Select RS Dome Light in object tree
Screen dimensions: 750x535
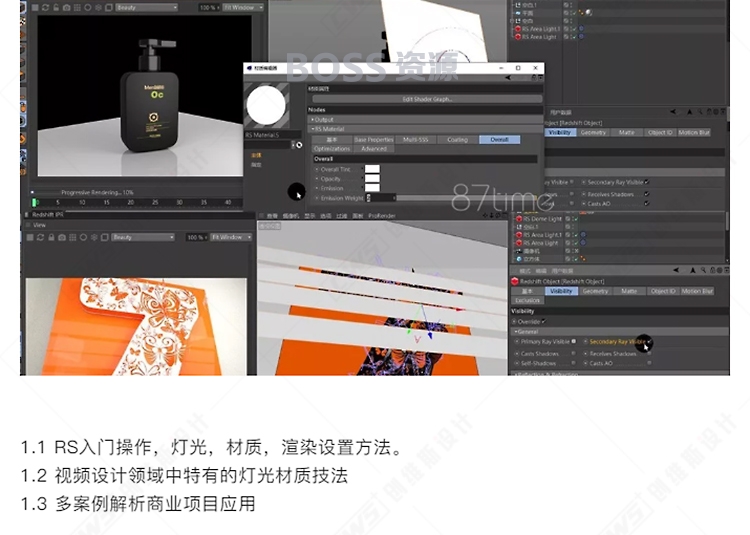coord(542,218)
